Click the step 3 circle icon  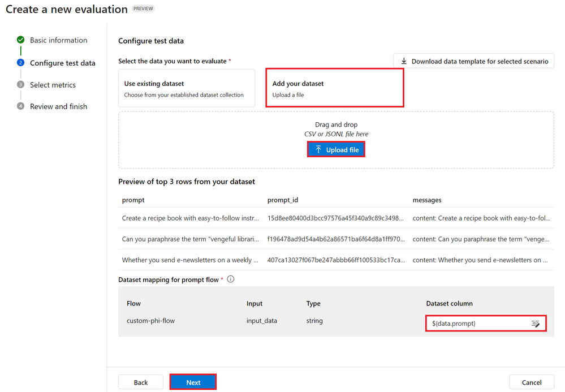[20, 85]
